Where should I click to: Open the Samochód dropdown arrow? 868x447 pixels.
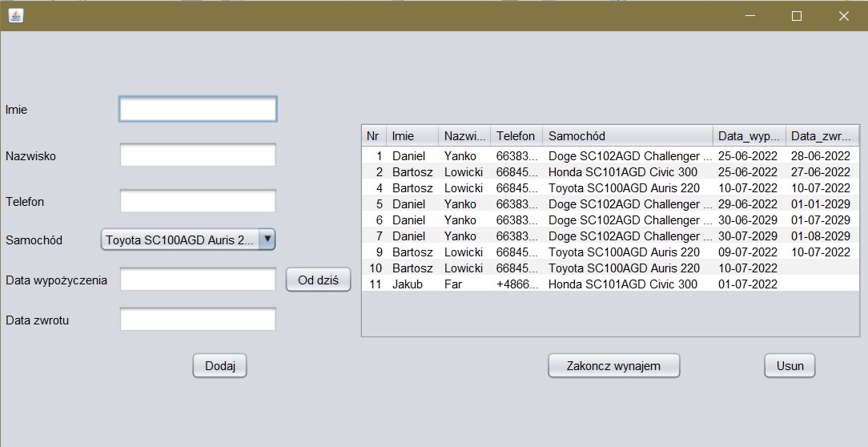(267, 239)
